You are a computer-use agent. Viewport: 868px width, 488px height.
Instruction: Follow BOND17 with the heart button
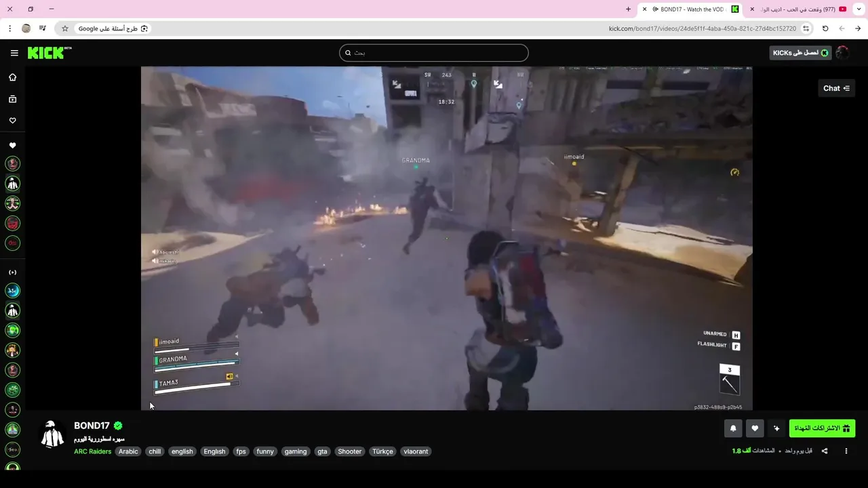pos(755,428)
